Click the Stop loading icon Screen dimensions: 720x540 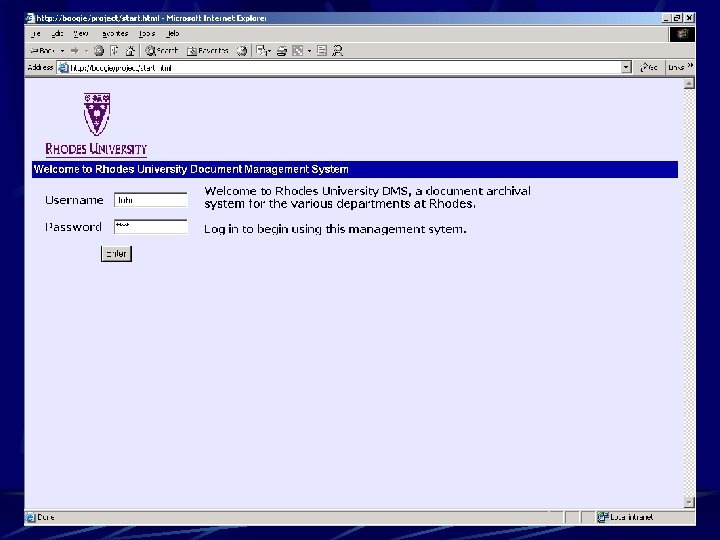pyautogui.click(x=99, y=51)
